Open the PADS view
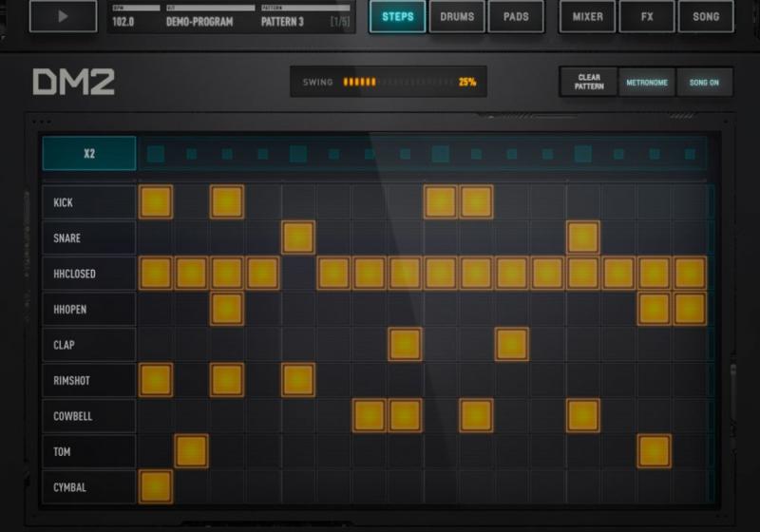Screen dimensions: 760x532 pos(516,17)
